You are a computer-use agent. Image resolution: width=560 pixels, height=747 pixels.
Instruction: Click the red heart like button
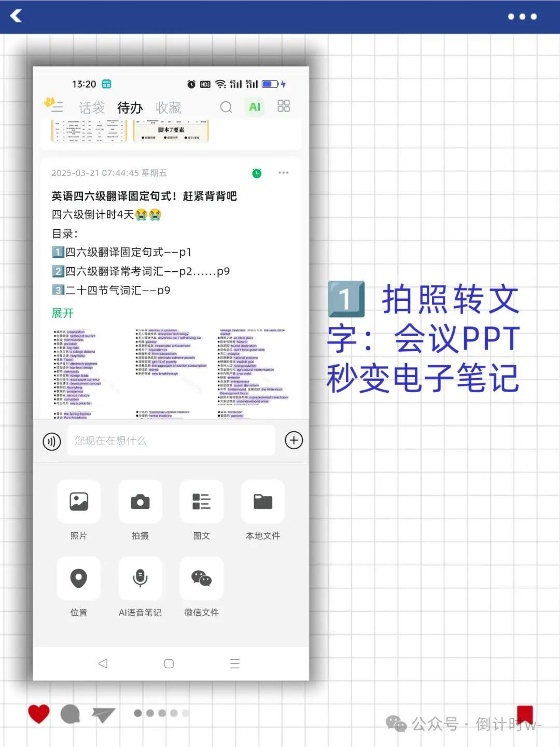(x=39, y=714)
